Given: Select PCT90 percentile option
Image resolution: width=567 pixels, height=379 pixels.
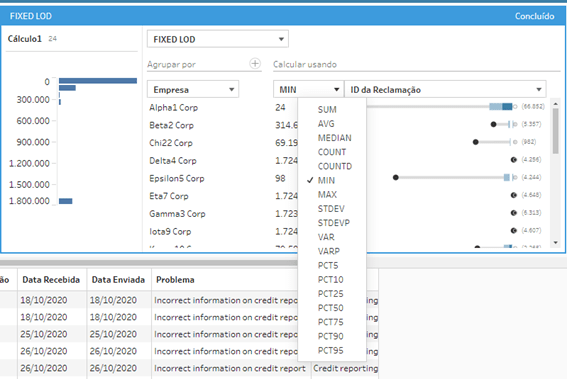Looking at the screenshot, I should 331,336.
